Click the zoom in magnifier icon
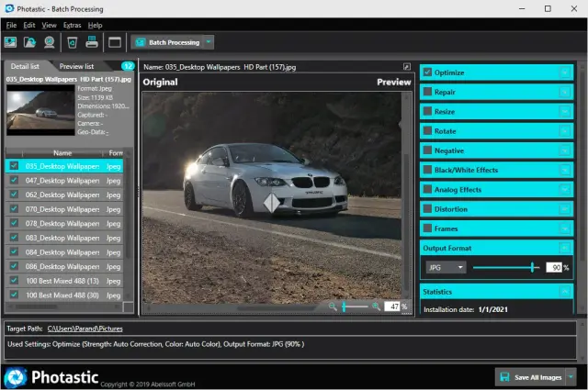 pyautogui.click(x=376, y=306)
